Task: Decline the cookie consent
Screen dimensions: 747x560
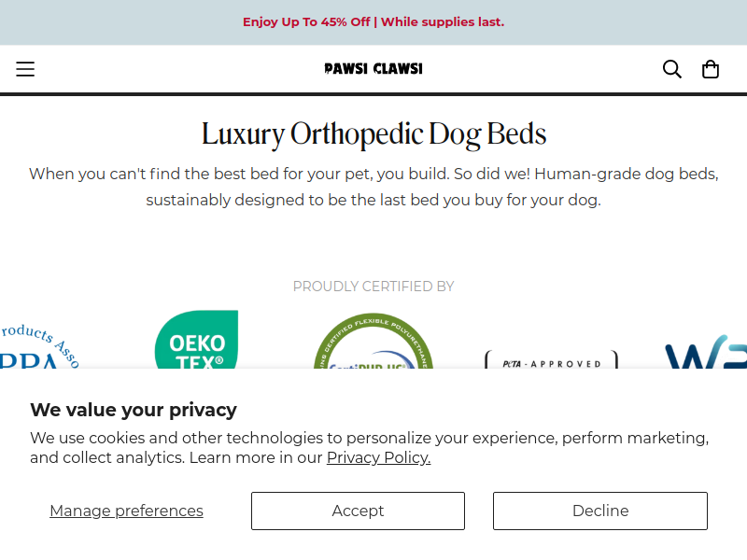Action: tap(600, 511)
